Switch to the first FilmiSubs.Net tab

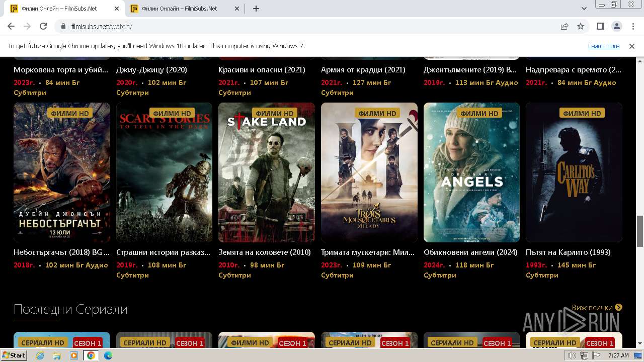coord(63,9)
